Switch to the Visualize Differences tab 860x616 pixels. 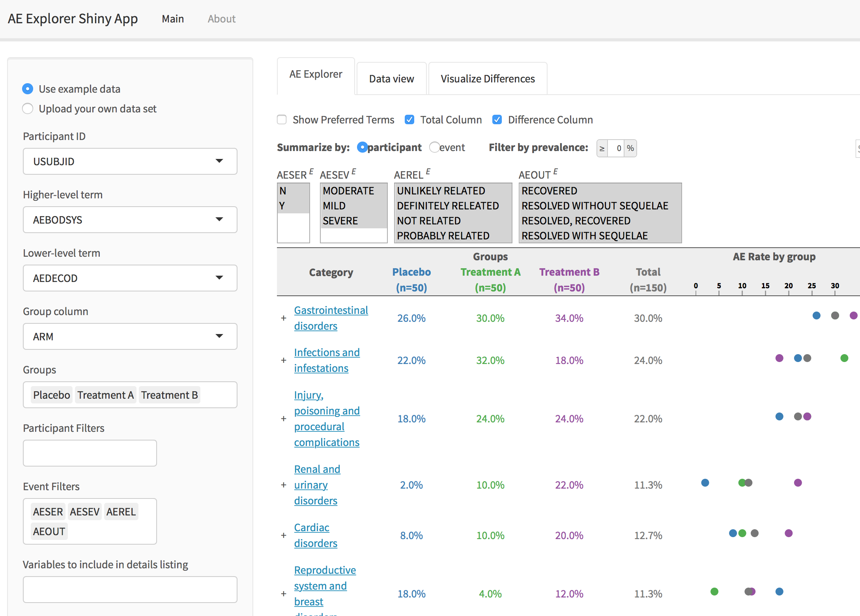[x=487, y=78]
